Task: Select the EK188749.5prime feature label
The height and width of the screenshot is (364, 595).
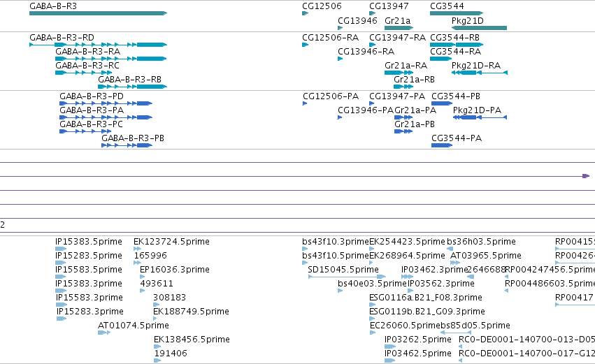Action: click(x=192, y=312)
